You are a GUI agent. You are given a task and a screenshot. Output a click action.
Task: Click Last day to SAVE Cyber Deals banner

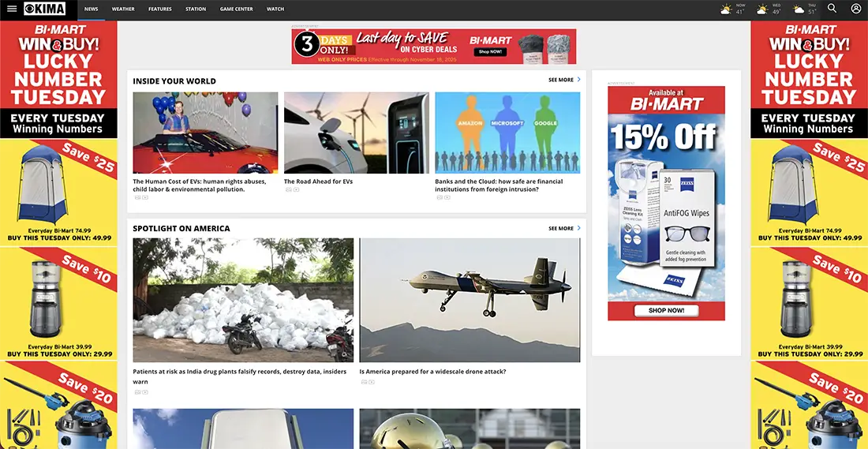(x=433, y=47)
